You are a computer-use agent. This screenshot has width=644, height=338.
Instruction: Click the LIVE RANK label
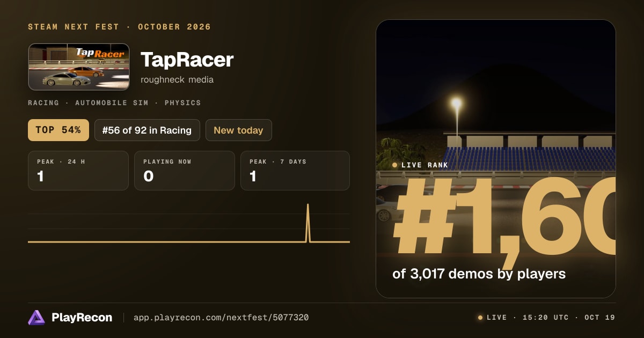(425, 165)
